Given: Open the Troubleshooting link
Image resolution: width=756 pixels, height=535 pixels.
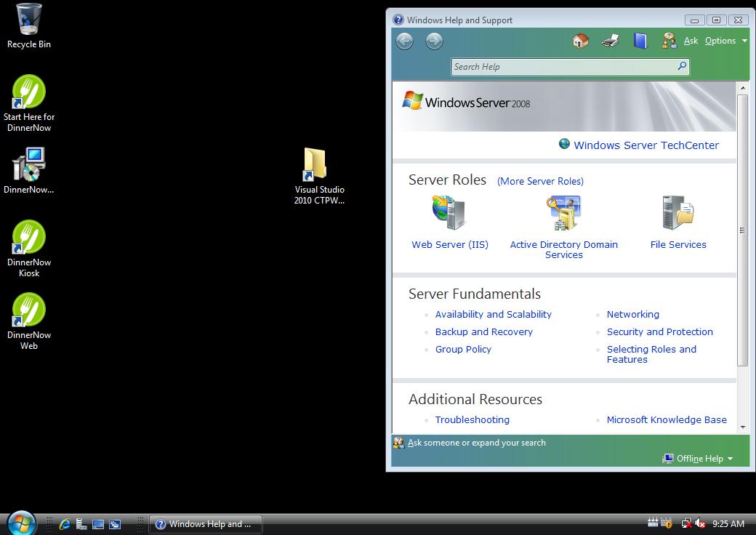Looking at the screenshot, I should point(472,420).
